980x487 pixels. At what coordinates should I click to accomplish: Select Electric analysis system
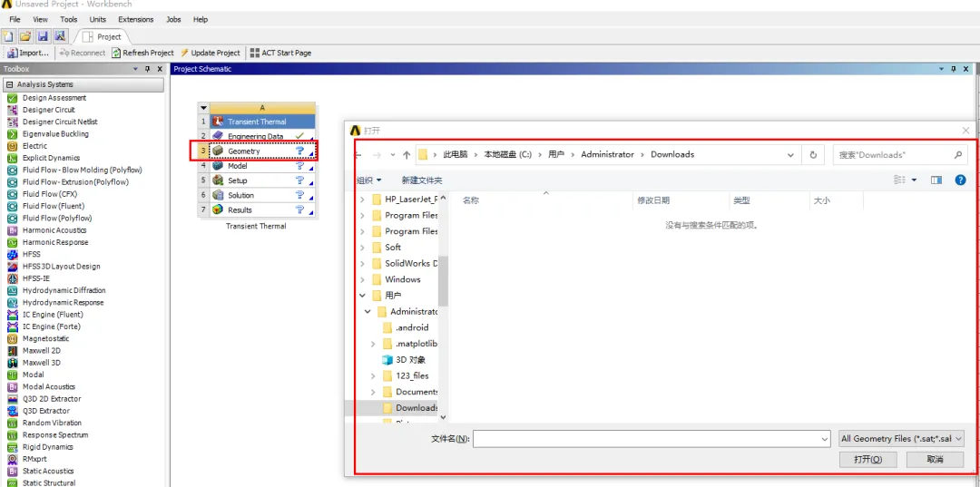click(x=34, y=146)
